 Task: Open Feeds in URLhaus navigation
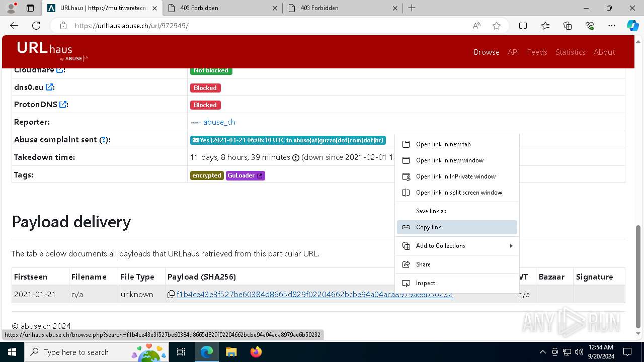point(537,52)
